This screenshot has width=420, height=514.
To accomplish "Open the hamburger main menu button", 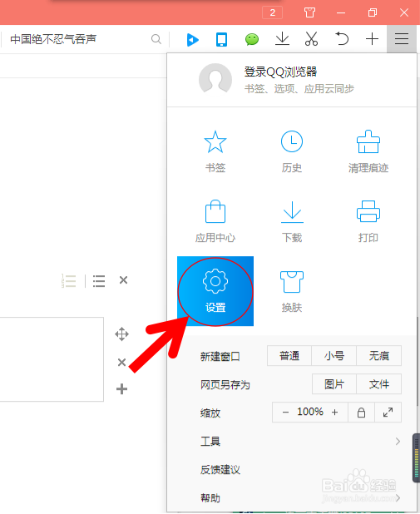I will coord(402,39).
